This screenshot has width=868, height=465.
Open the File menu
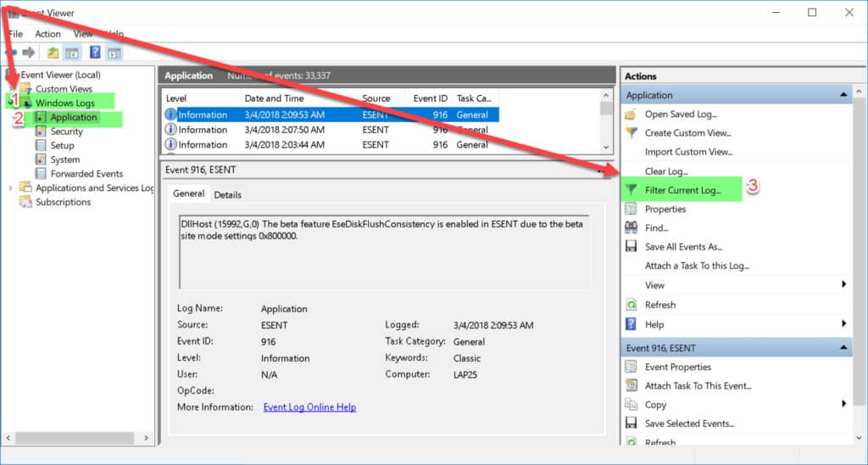[x=15, y=34]
